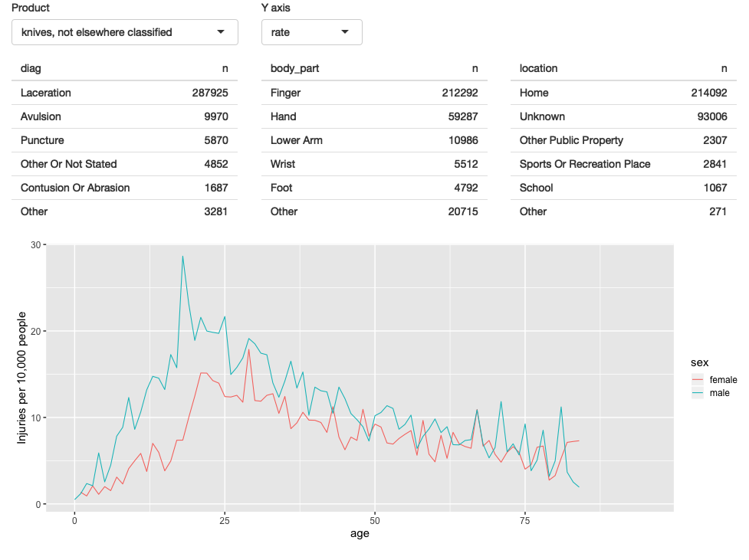This screenshot has height=560, width=749.
Task: Click the red female legend line key
Action: click(x=698, y=379)
